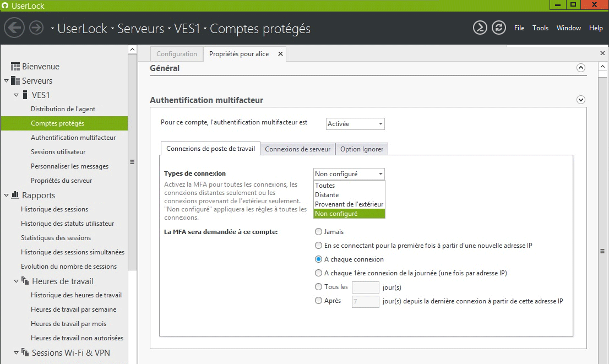This screenshot has height=364, width=609.
Task: Select the Après jour(s) radio option
Action: 318,300
